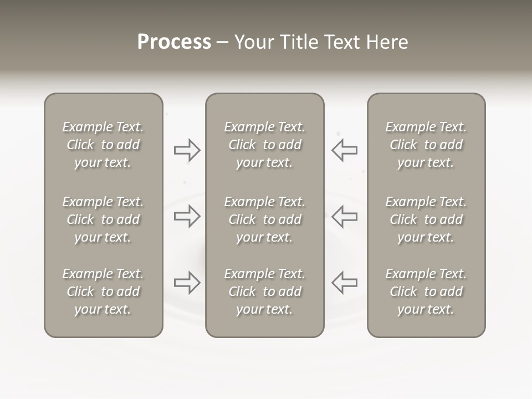Click the middle left-pointing arrow
The width and height of the screenshot is (532, 399).
pyautogui.click(x=344, y=216)
